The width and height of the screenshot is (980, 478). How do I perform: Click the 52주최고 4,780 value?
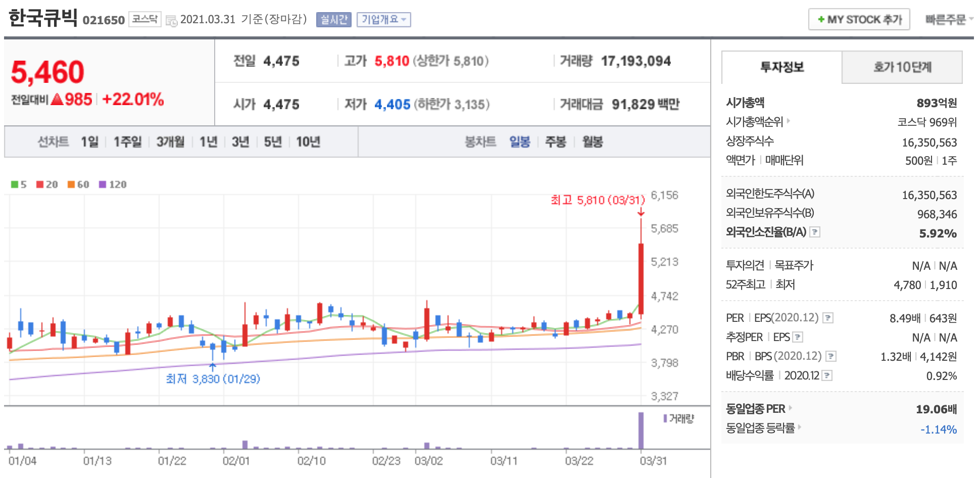tap(907, 285)
